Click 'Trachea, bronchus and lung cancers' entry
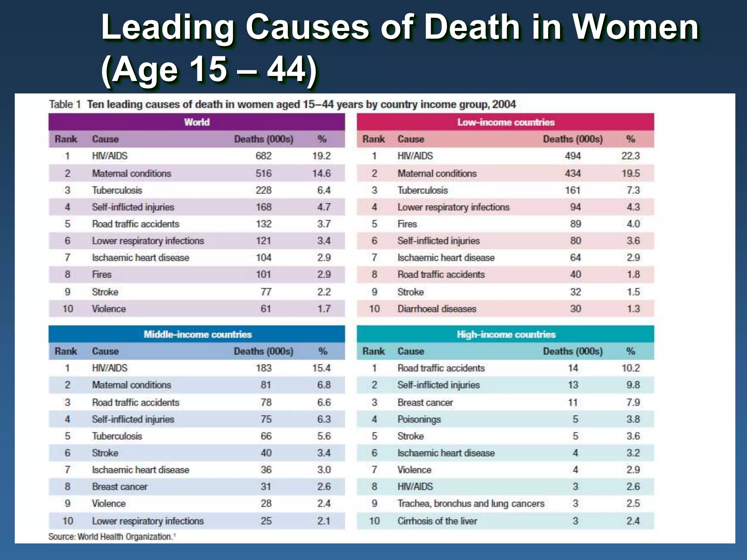This screenshot has height=560, width=747. [x=471, y=503]
